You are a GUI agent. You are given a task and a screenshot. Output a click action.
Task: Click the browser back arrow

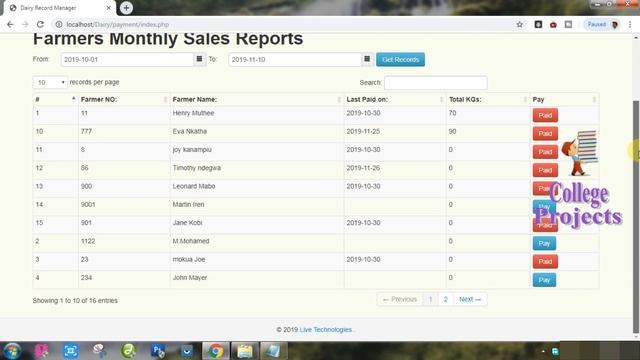(x=10, y=24)
